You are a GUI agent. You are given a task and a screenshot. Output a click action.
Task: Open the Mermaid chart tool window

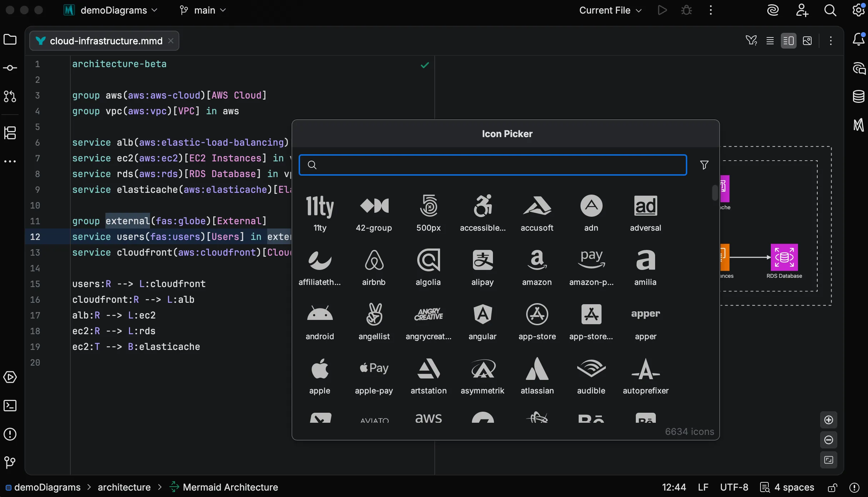pos(859,125)
